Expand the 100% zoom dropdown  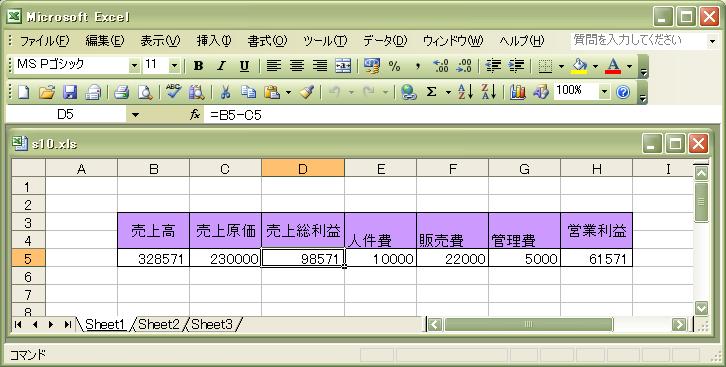[604, 92]
